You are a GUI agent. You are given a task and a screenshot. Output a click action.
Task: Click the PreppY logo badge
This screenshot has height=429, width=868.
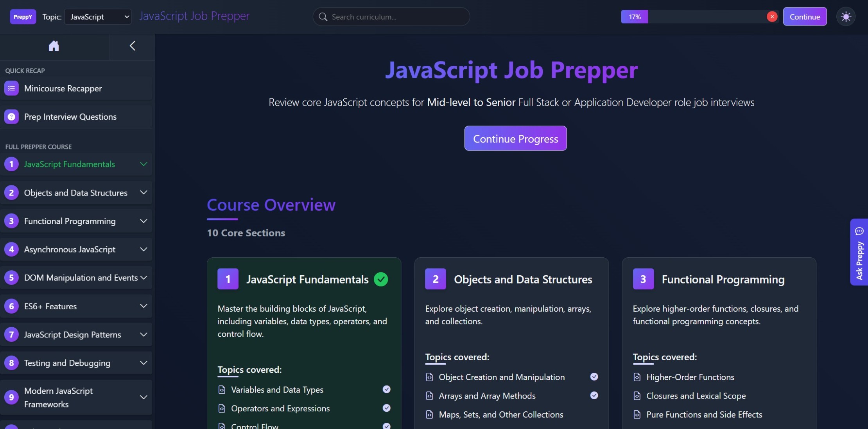(x=22, y=16)
